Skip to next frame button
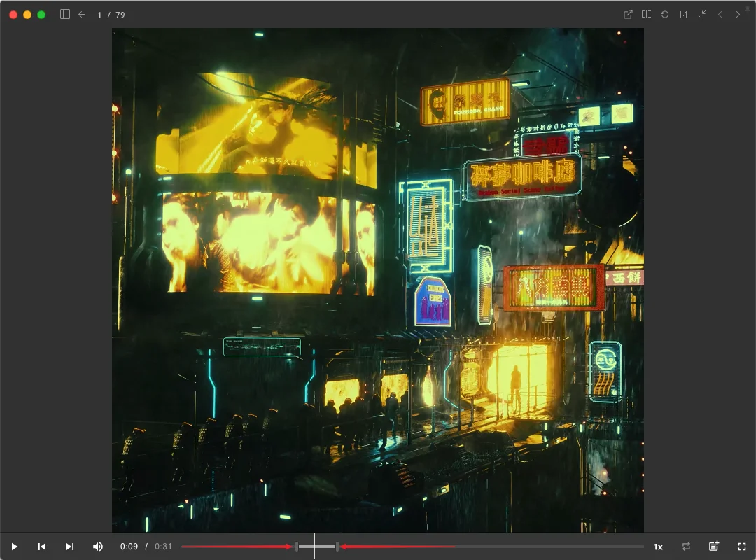The image size is (756, 560). coord(70,547)
